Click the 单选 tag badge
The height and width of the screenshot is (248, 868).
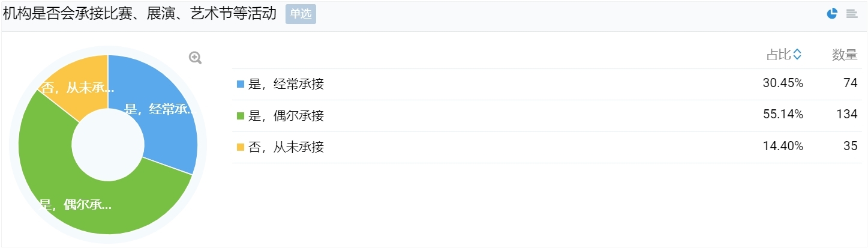click(x=301, y=14)
